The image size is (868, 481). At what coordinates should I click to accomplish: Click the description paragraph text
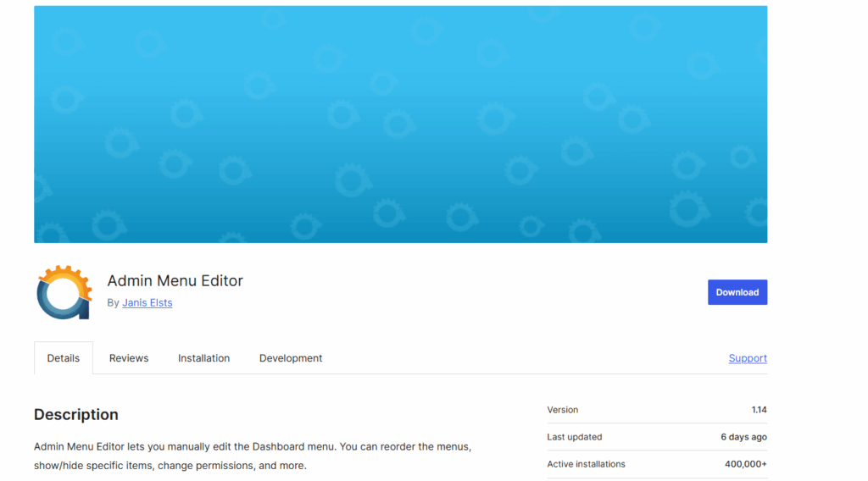coord(253,456)
